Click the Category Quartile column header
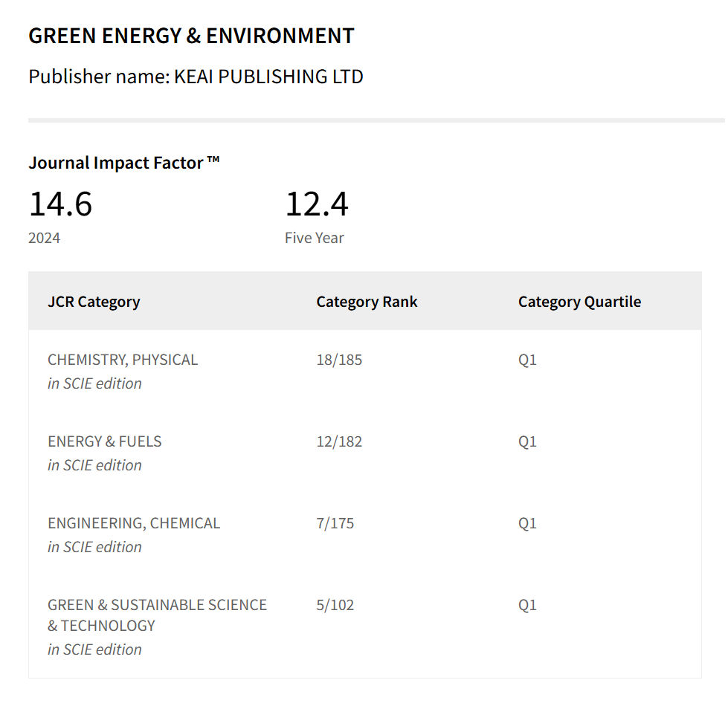The width and height of the screenshot is (728, 703). click(x=579, y=302)
